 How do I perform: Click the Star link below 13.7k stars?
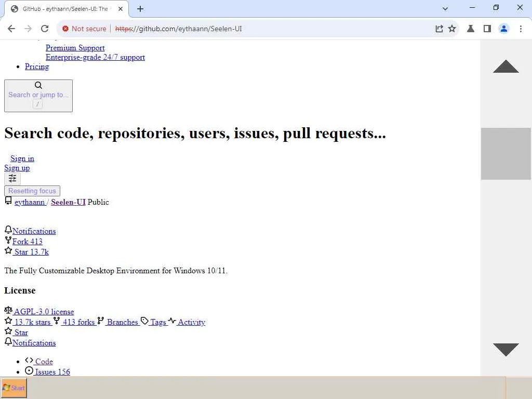point(21,333)
